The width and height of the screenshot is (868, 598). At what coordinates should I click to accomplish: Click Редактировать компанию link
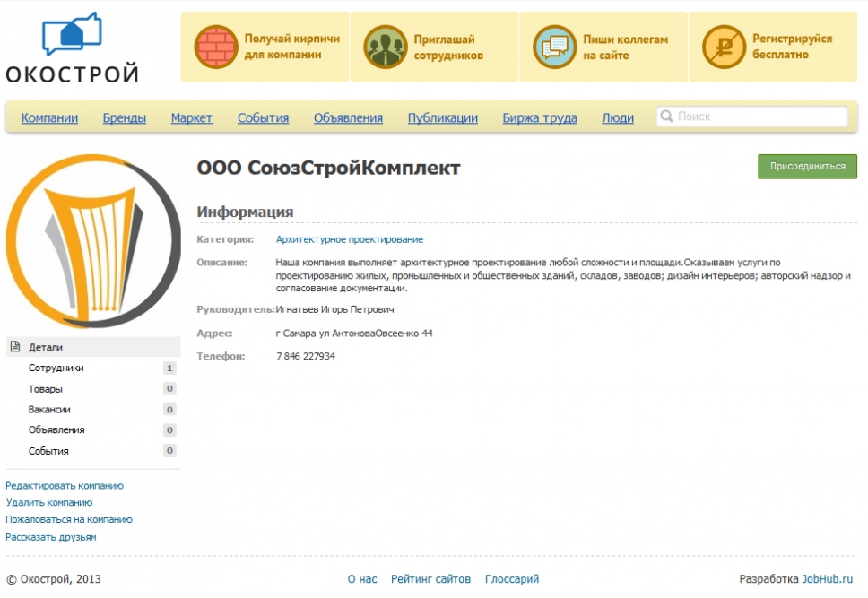point(65,486)
